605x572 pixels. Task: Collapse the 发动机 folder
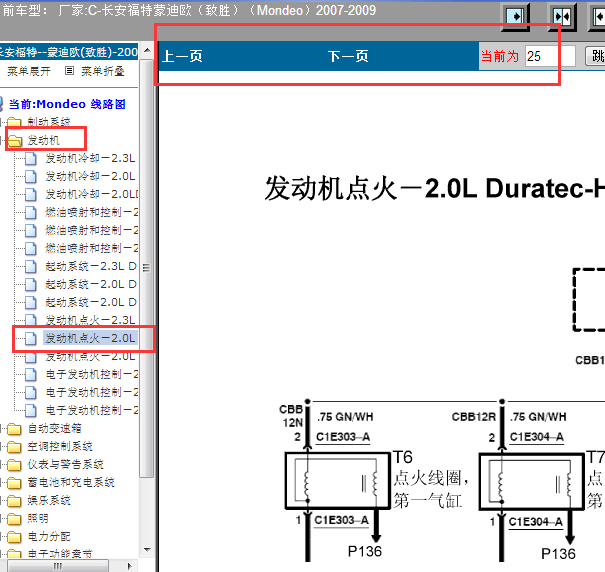tap(43, 140)
